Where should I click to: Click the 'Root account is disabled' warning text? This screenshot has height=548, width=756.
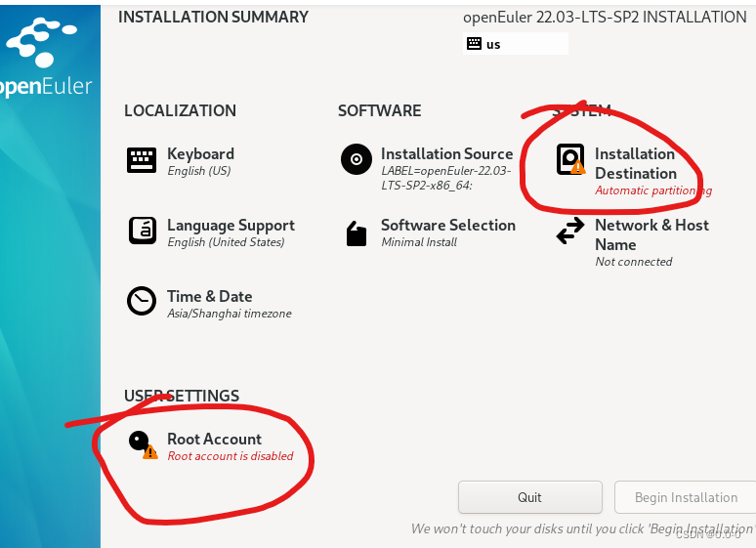click(x=231, y=456)
